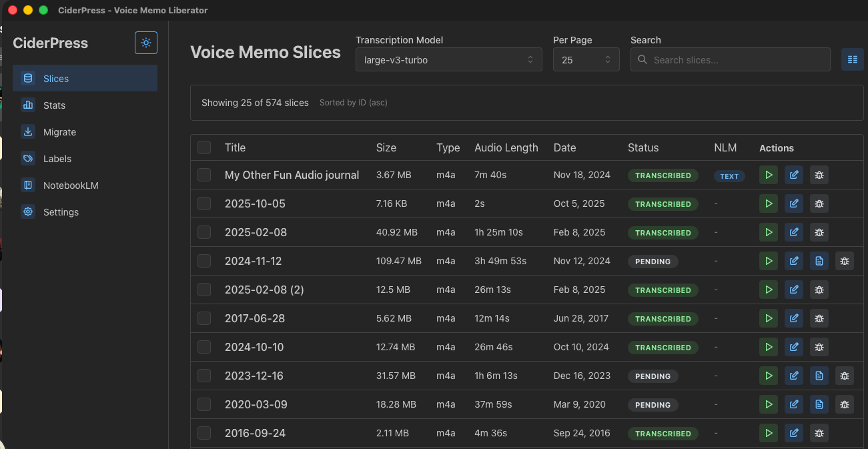Viewport: 868px width, 449px height.
Task: Click the column layout icon beside search
Action: click(852, 59)
